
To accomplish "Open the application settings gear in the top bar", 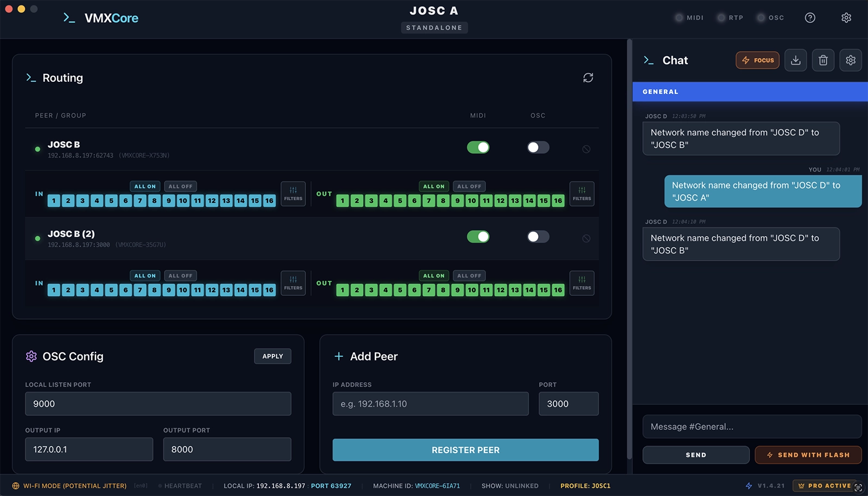I will [x=846, y=17].
